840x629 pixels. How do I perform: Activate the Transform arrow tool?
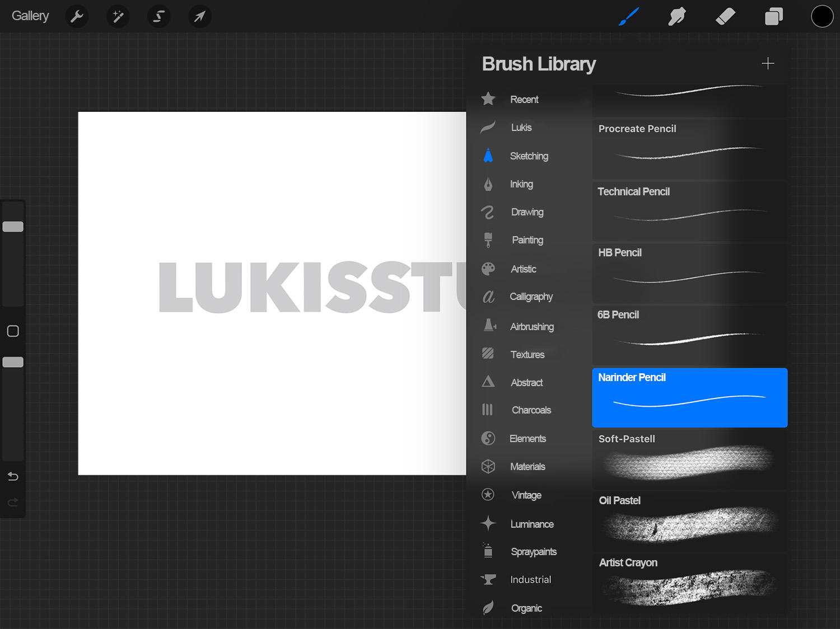[199, 16]
